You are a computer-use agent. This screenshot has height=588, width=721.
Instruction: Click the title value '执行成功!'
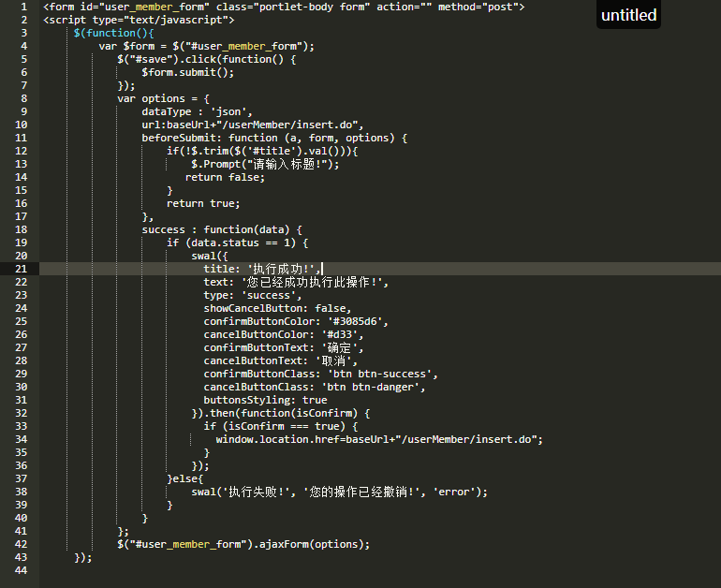281,269
